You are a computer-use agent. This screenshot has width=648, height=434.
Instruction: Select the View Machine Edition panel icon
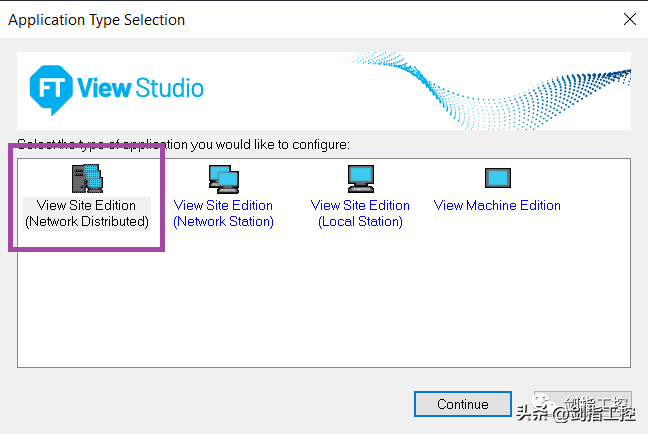coord(497,178)
